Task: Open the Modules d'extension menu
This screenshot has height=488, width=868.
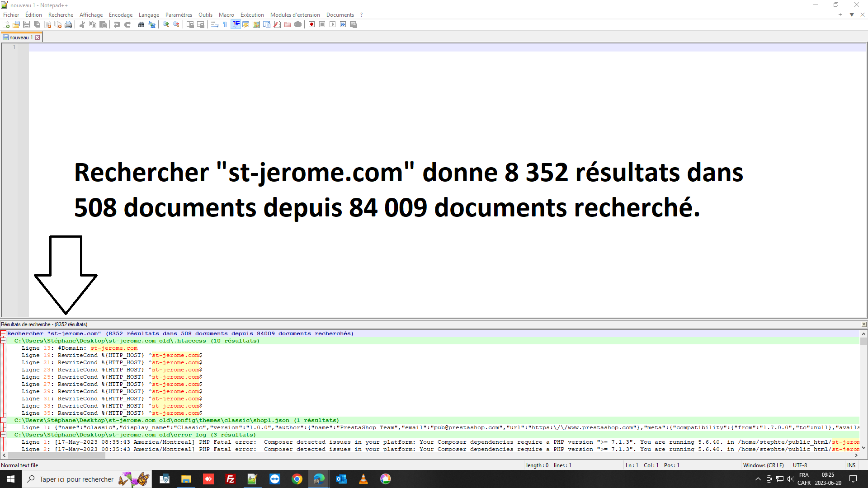Action: (295, 15)
